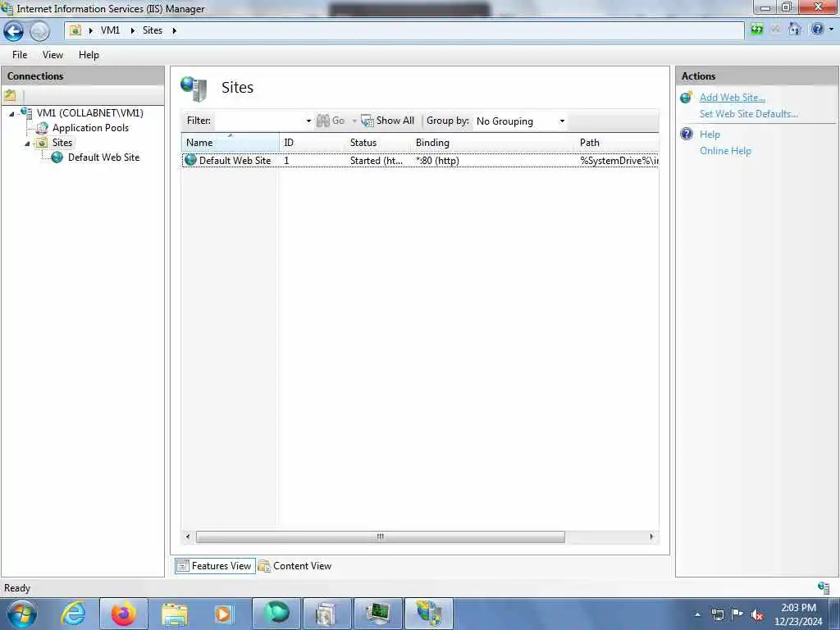Open Windows Explorer folder in the taskbar
840x630 pixels.
click(175, 614)
